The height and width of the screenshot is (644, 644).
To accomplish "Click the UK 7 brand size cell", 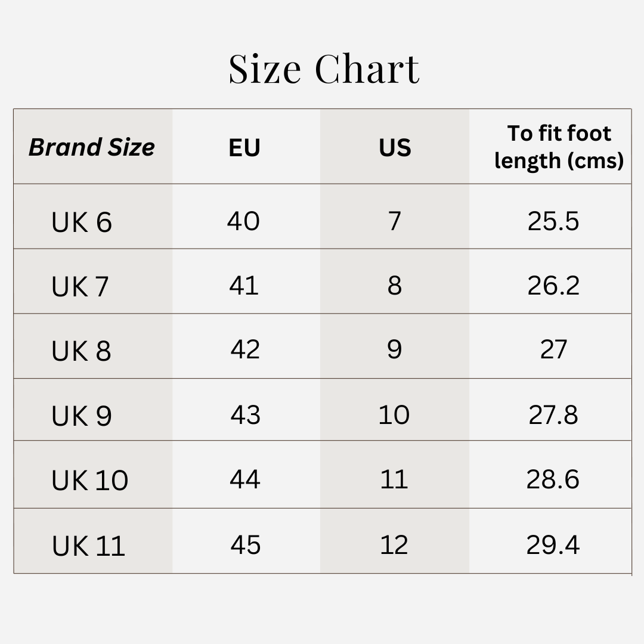I will (80, 287).
